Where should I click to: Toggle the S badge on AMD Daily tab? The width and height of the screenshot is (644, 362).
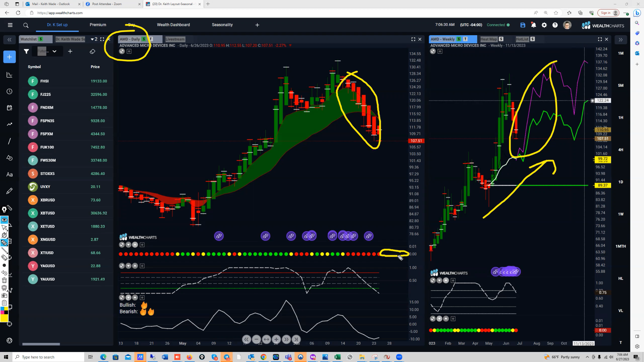point(144,39)
